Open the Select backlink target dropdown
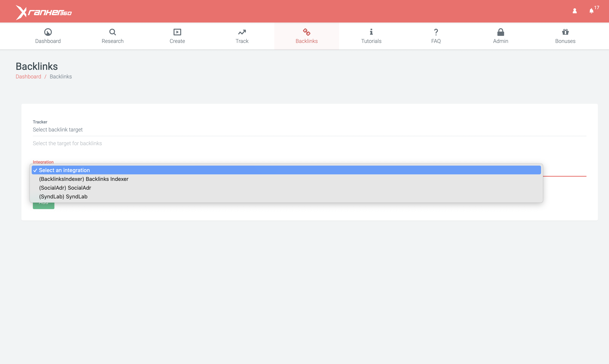Screen dimensions: 609x364 point(309,130)
